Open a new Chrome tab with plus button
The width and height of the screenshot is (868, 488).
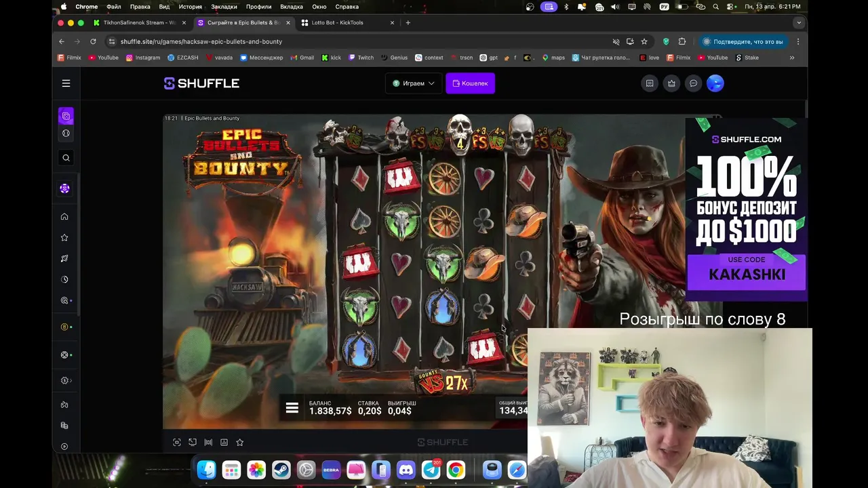(x=408, y=22)
